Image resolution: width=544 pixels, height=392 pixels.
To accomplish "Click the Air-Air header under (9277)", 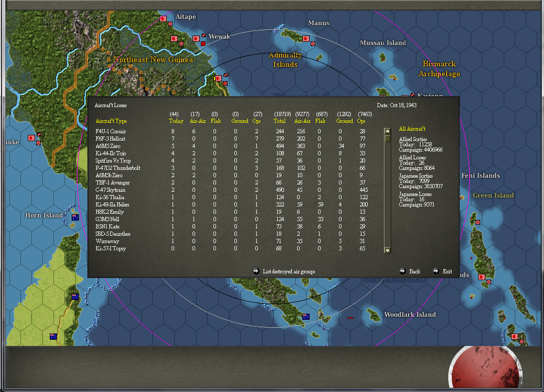I will coord(302,121).
